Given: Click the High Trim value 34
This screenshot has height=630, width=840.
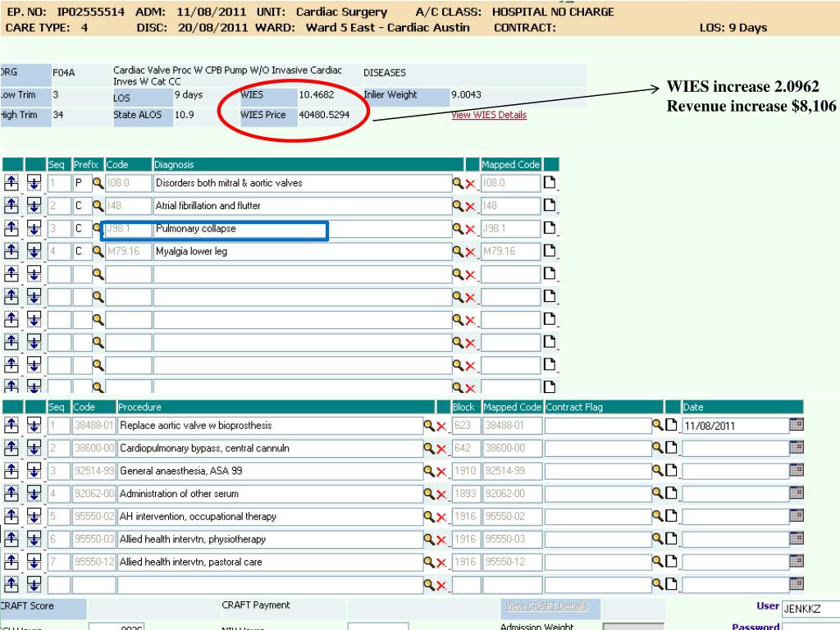Looking at the screenshot, I should (x=58, y=115).
